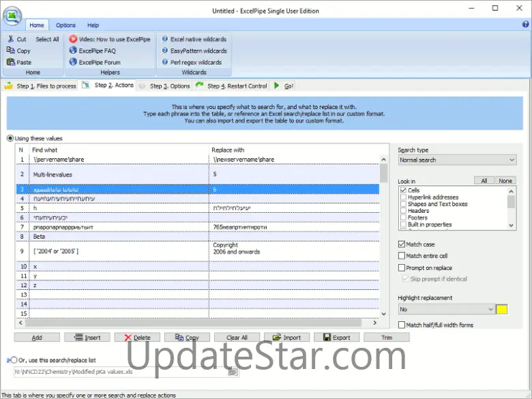The width and height of the screenshot is (532, 399).
Task: Select All in the Home group
Action: 48,39
